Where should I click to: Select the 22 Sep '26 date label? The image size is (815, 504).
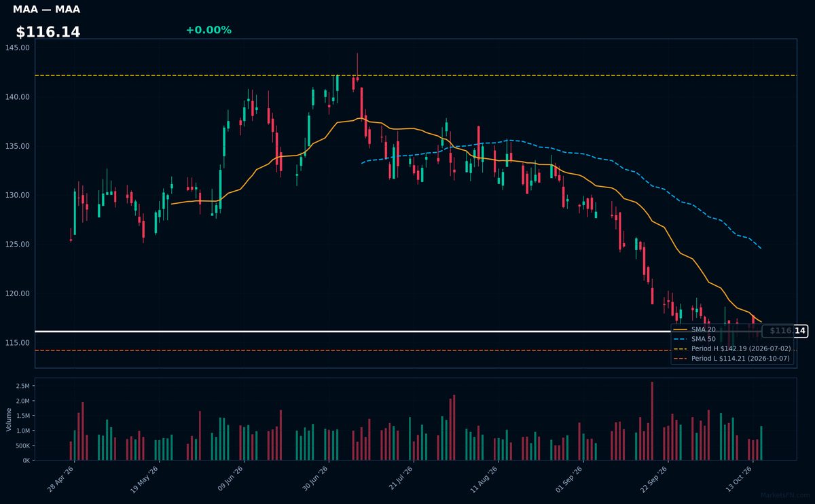click(x=655, y=480)
